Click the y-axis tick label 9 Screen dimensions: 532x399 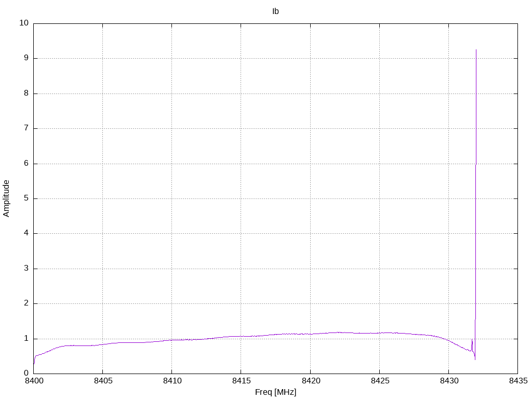point(26,58)
